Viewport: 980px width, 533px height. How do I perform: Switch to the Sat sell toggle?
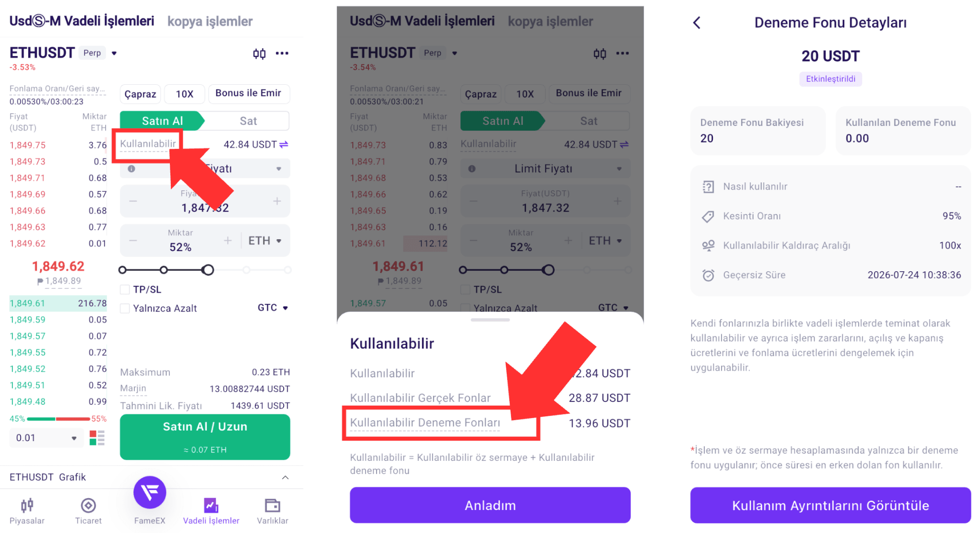[x=248, y=121]
